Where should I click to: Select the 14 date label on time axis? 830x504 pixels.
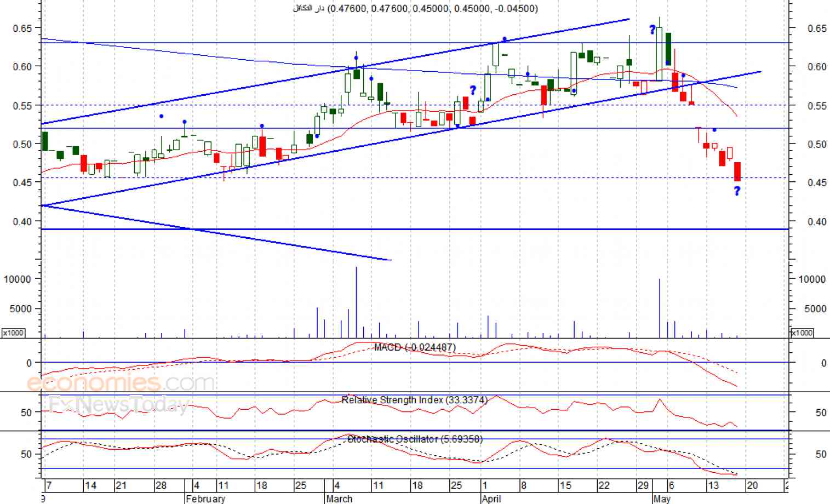(x=90, y=485)
